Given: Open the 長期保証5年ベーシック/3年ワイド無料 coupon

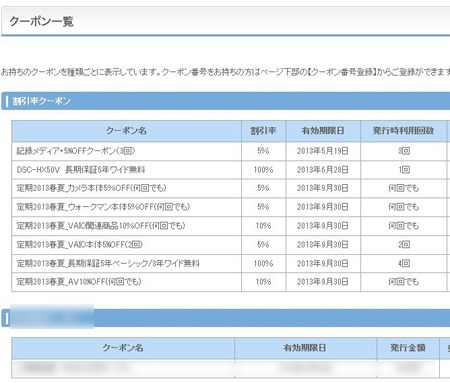Looking at the screenshot, I should pos(108,263).
